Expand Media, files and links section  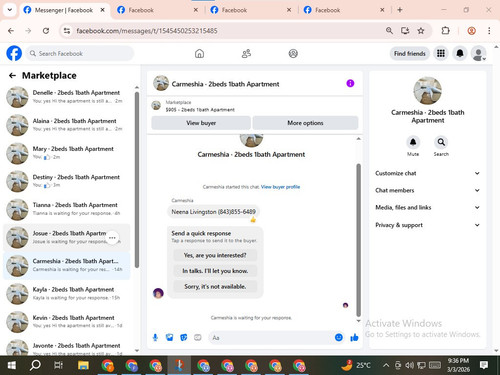[x=428, y=207]
